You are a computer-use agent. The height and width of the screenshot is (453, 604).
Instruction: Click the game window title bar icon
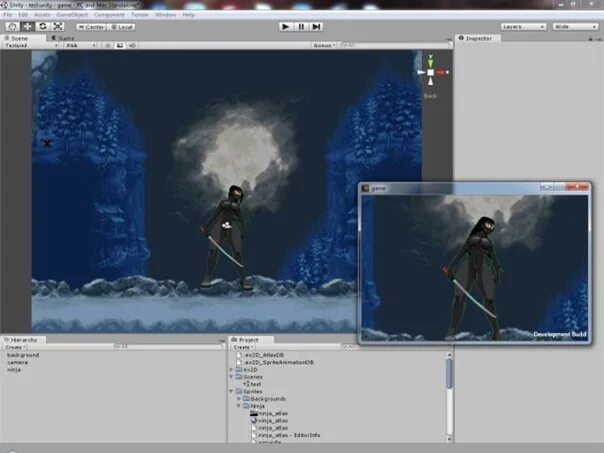(x=365, y=188)
